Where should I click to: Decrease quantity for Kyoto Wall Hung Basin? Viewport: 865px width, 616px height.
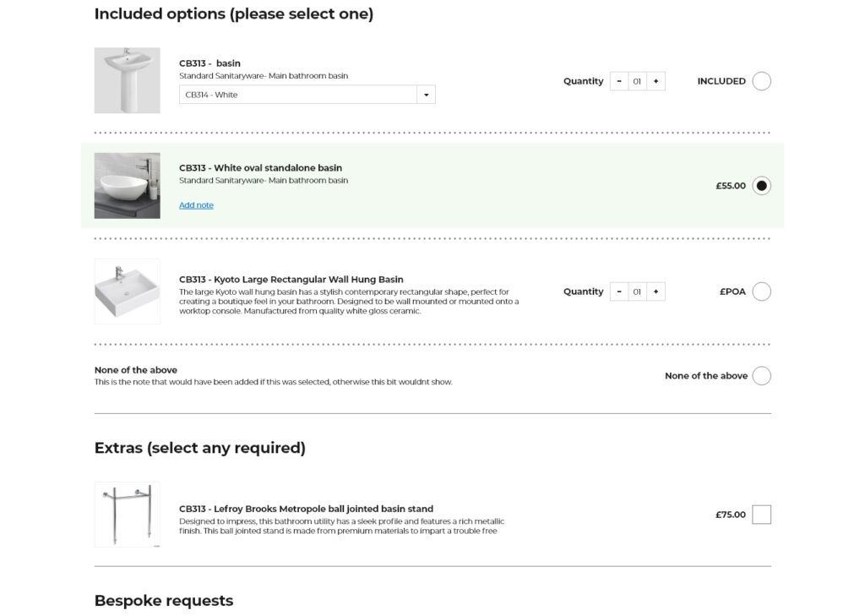(619, 292)
